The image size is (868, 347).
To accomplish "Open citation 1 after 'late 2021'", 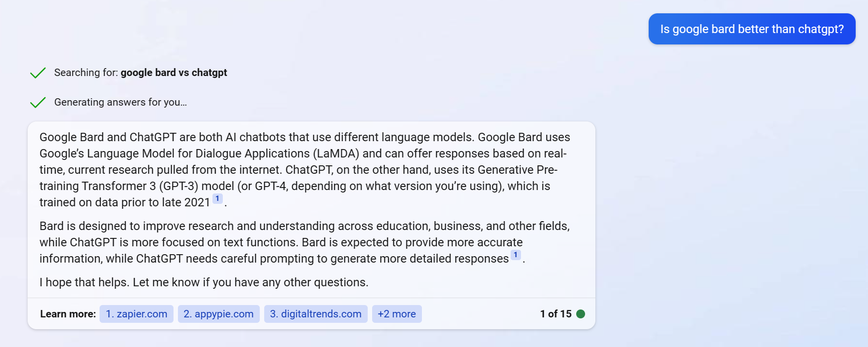I will click(217, 199).
